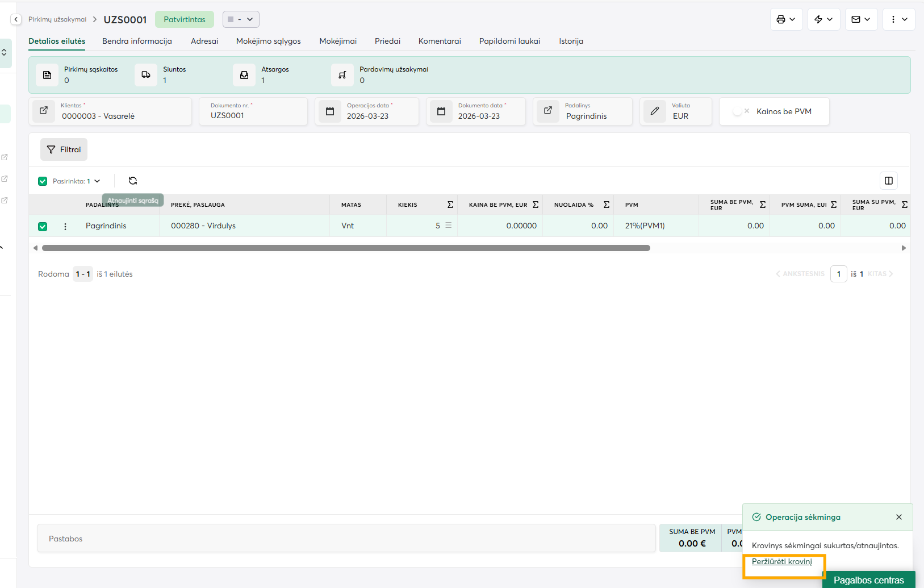Switch to the Bendra informacija tab

click(137, 41)
